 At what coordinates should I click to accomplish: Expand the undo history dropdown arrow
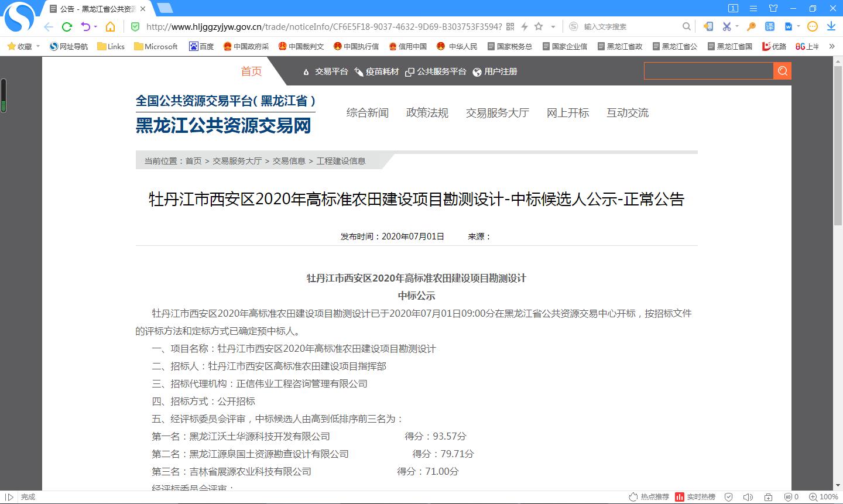[x=95, y=26]
